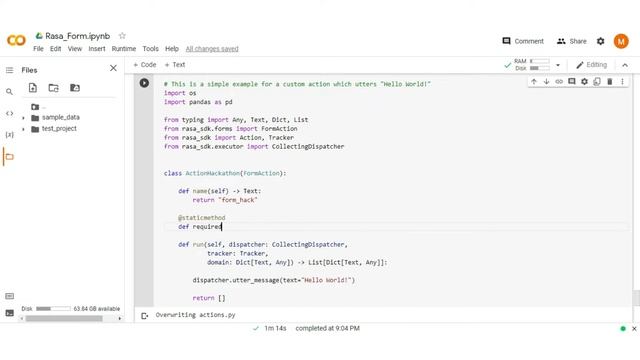Open the Runtime menu

pos(124,49)
